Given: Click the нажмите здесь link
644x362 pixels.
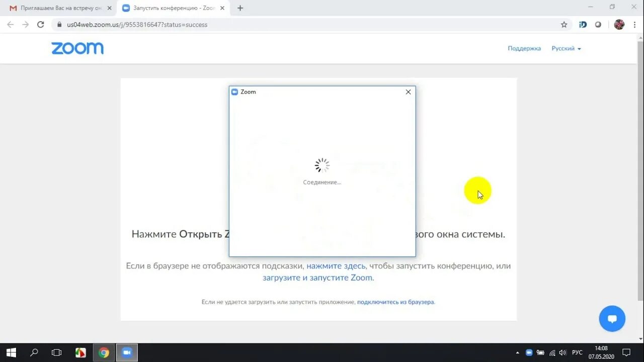Looking at the screenshot, I should point(336,266).
